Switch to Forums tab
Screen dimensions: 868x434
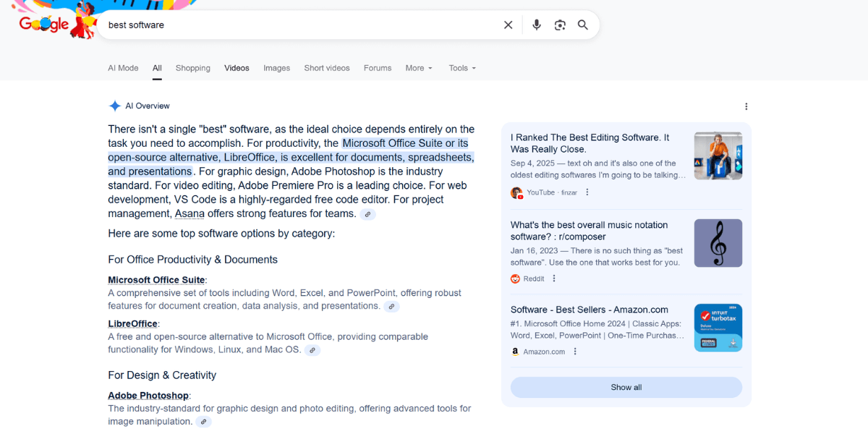tap(378, 68)
